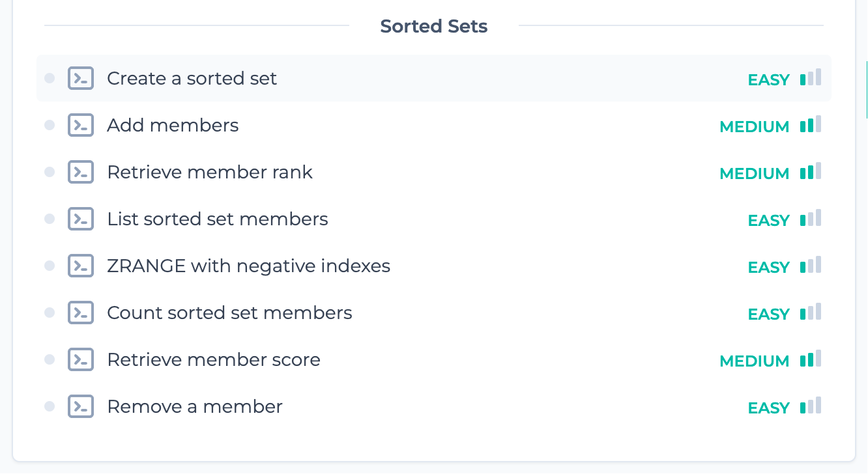Click the status dot for Create a sorted set
Image resolution: width=868 pixels, height=474 pixels.
[x=50, y=78]
